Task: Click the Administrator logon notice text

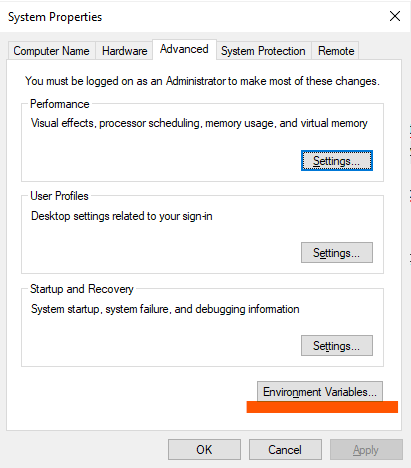Action: [x=202, y=81]
